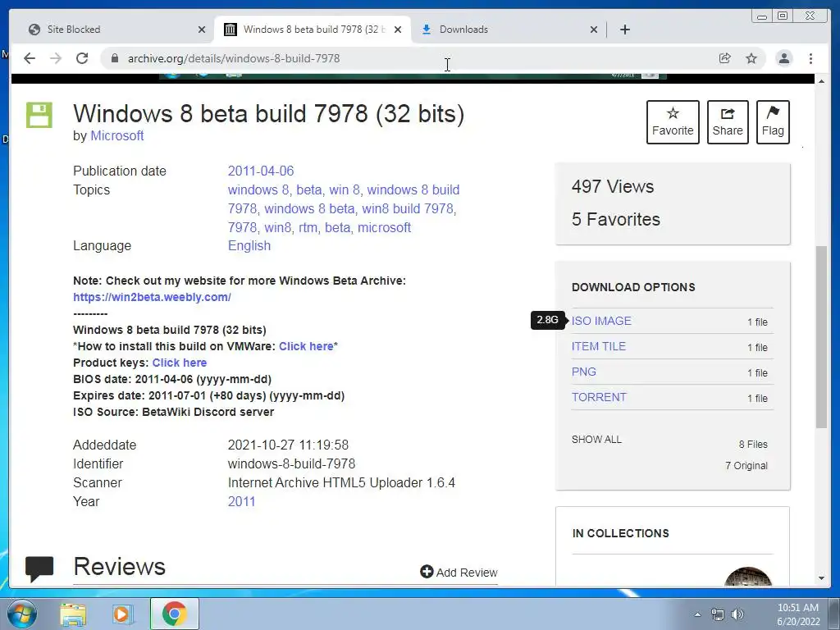Open Chrome three-dot menu
This screenshot has height=630, width=840.
pyautogui.click(x=810, y=58)
